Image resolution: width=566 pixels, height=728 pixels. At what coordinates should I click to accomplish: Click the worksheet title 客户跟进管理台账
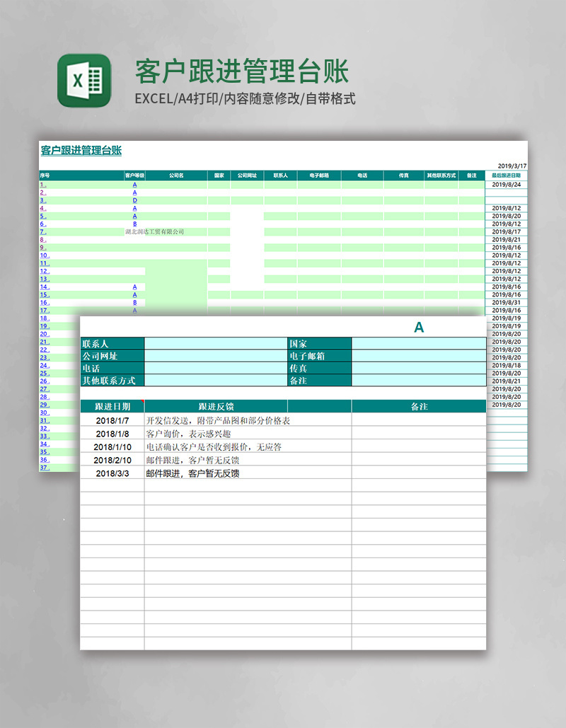coord(81,149)
